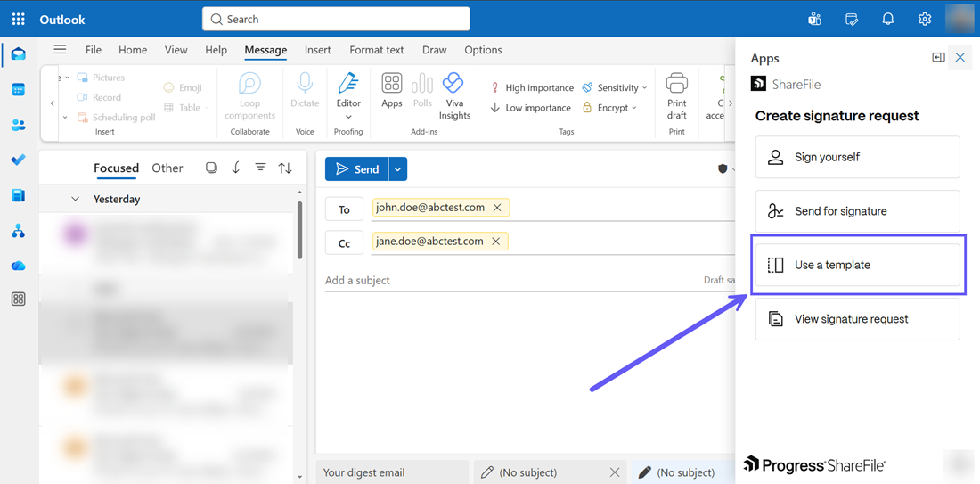Switch to the Home tab
The width and height of the screenshot is (980, 484).
133,50
